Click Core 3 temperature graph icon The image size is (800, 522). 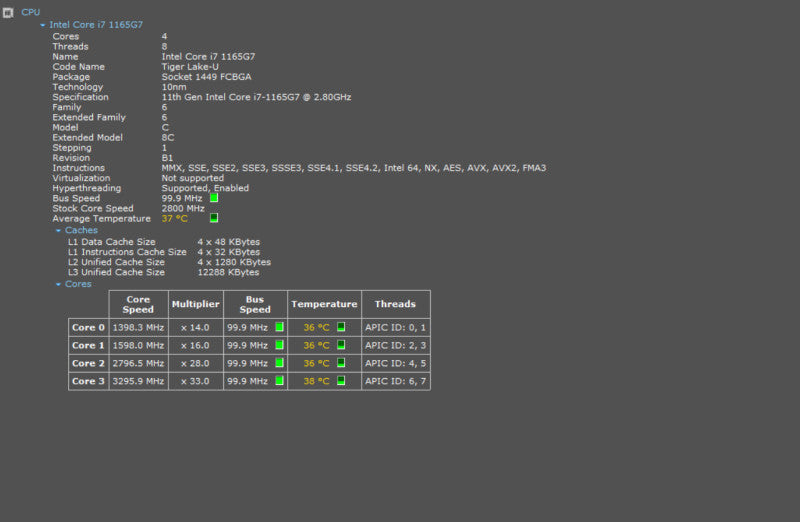pyautogui.click(x=341, y=381)
